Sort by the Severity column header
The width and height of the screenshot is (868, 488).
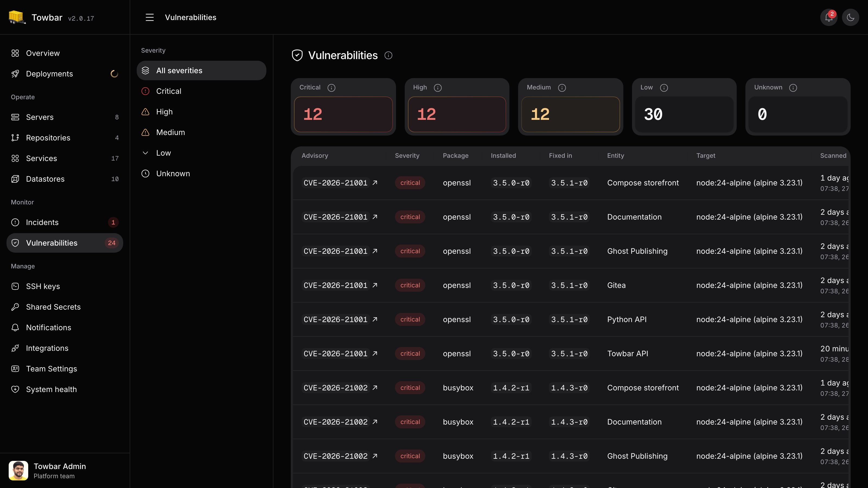pos(407,156)
